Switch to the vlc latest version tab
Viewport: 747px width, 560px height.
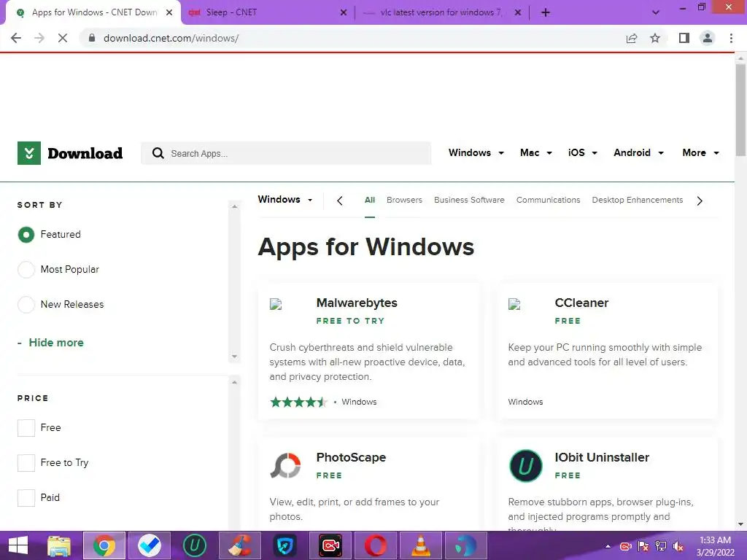pyautogui.click(x=441, y=13)
